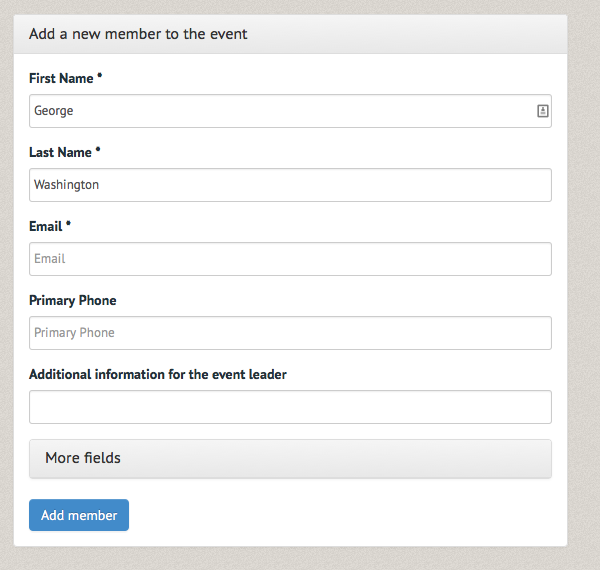Click the Email label text

(46, 226)
